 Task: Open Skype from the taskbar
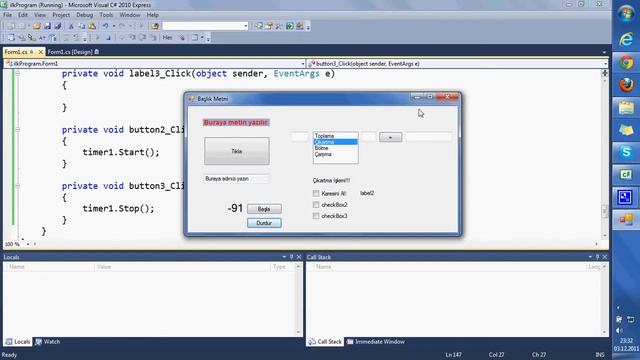[626, 152]
